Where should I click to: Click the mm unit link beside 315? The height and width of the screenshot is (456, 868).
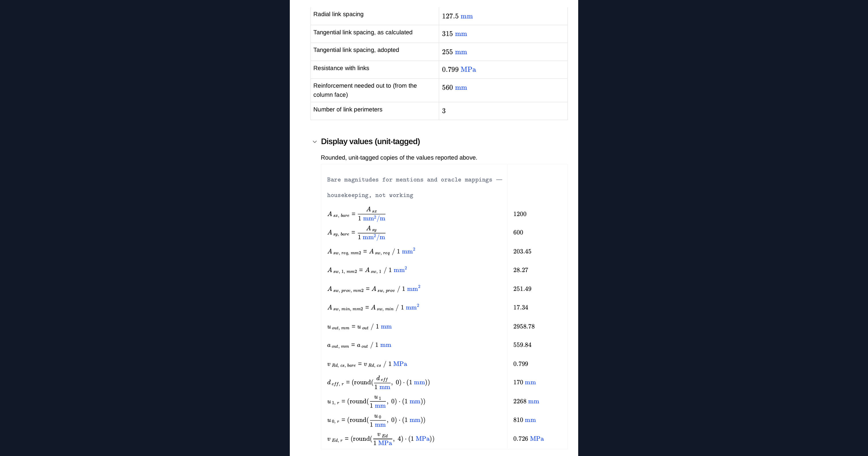(461, 34)
